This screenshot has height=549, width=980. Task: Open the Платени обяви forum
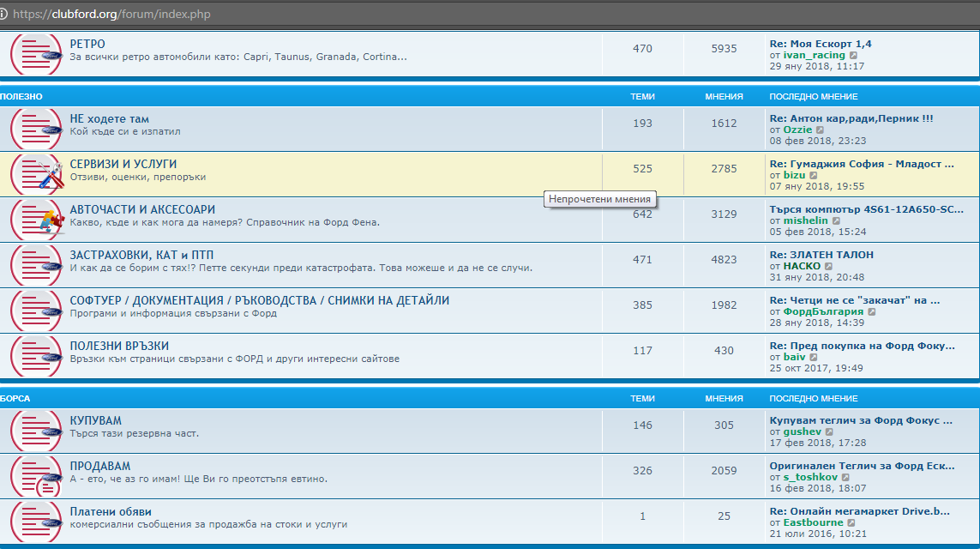click(x=112, y=511)
